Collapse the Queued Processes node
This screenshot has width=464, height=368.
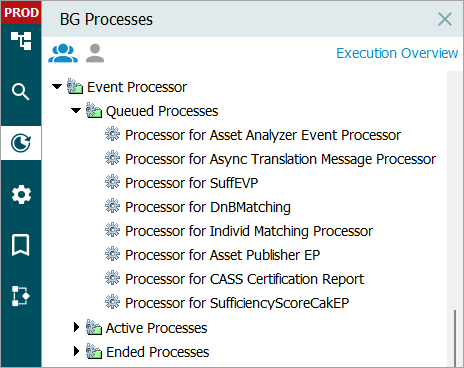[76, 110]
